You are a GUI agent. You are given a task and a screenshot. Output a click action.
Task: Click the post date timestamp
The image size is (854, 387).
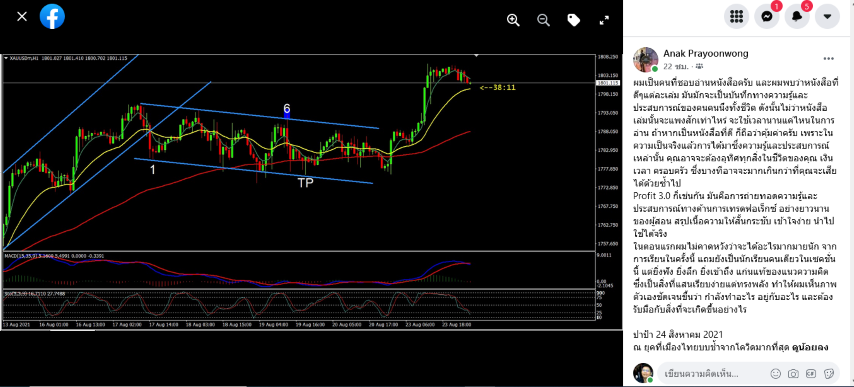click(x=674, y=66)
